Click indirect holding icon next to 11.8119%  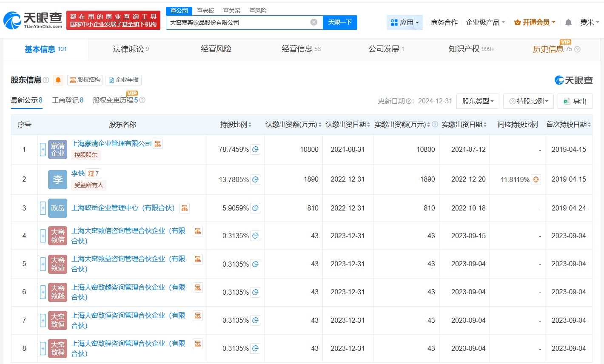536,179
